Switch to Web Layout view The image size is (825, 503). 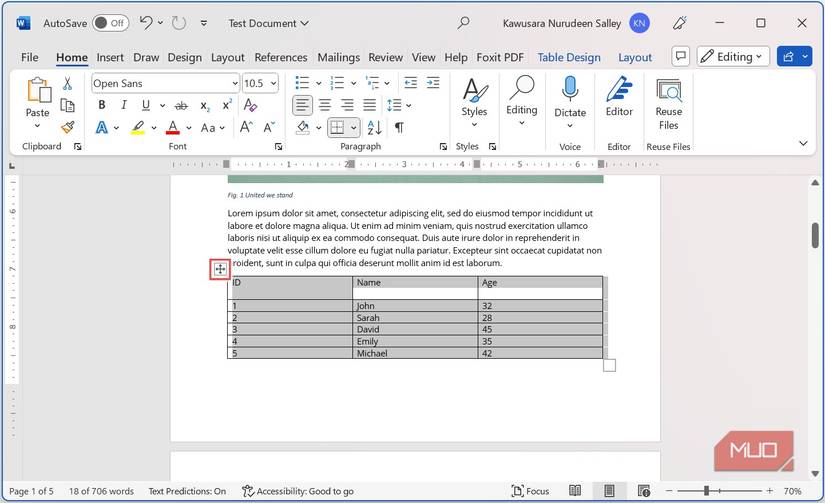(x=643, y=490)
